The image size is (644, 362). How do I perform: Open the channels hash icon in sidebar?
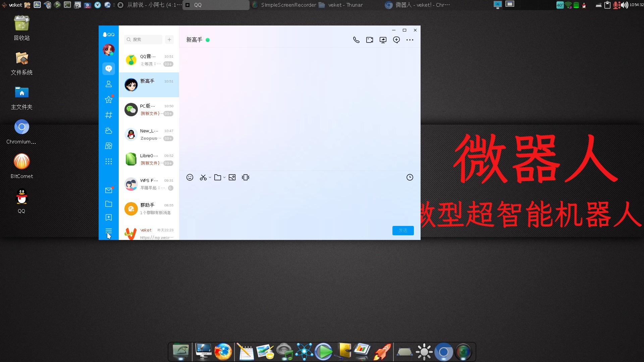point(108,115)
